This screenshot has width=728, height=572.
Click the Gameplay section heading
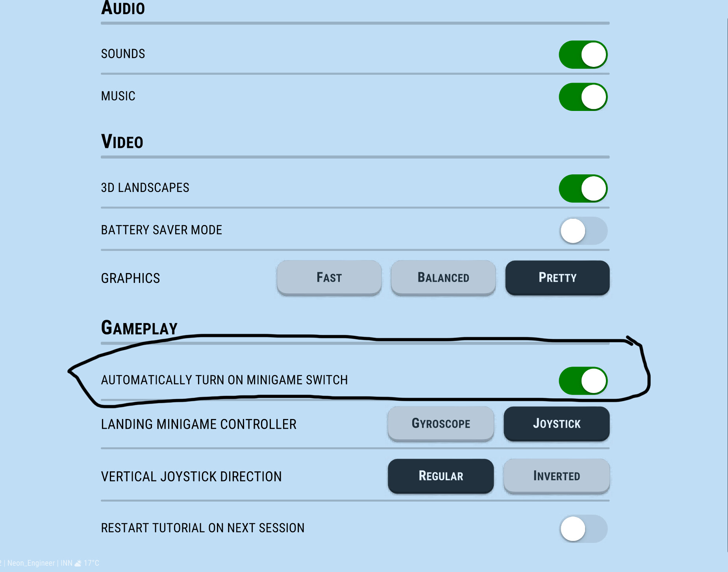139,328
